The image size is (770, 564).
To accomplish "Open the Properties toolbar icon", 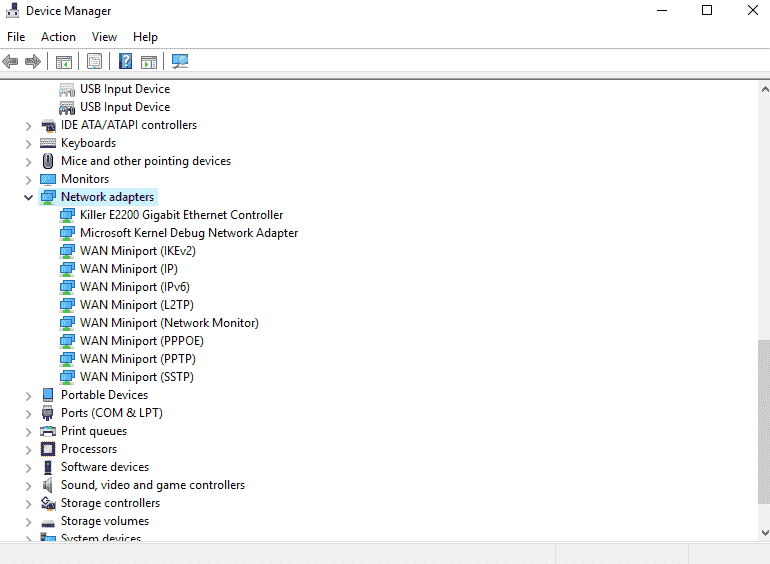I will pyautogui.click(x=94, y=61).
